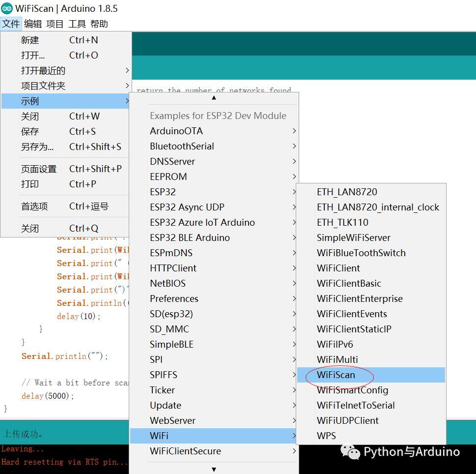
Task: Open the 编辑 menu
Action: 33,24
